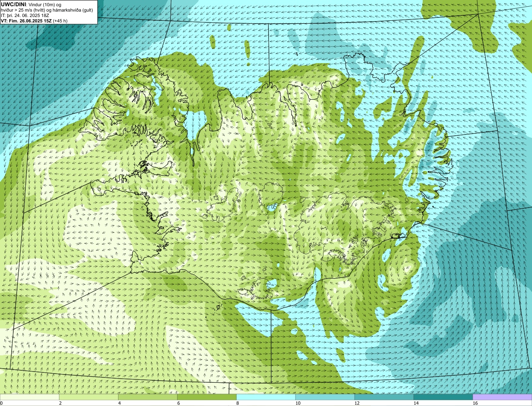The height and width of the screenshot is (406, 532).
Task: Click the 6–8 m/s olive green swatch
Action: pyautogui.click(x=207, y=397)
